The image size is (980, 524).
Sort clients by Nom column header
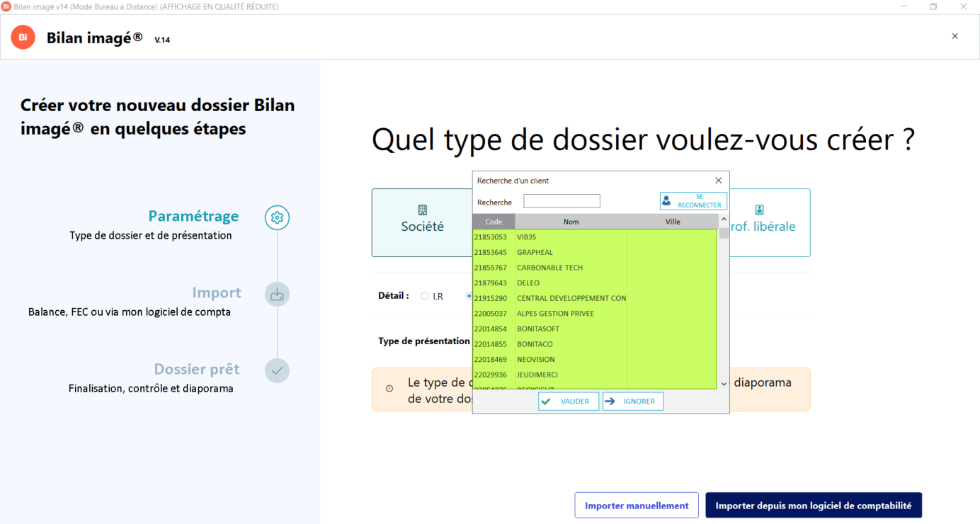571,222
